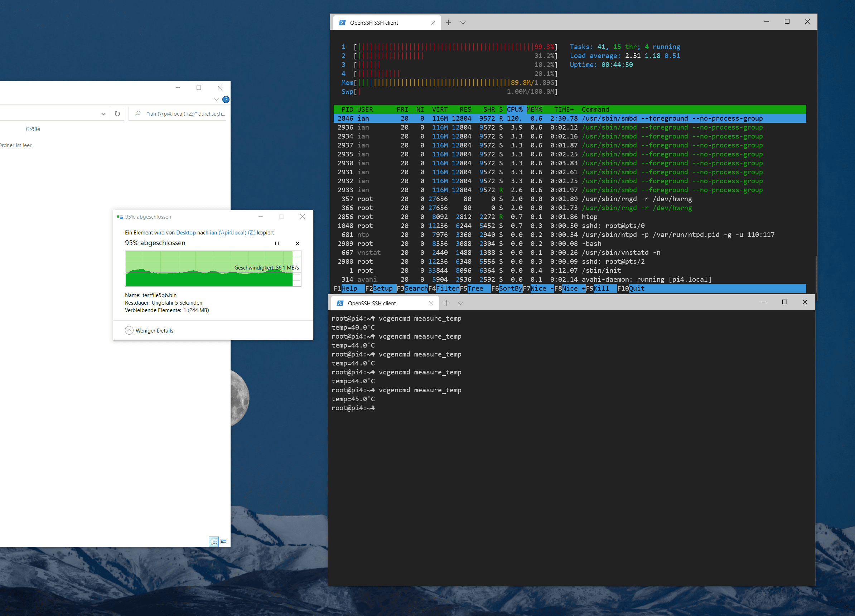The width and height of the screenshot is (855, 616).
Task: Collapse details with Weniger Details
Action: click(x=149, y=330)
